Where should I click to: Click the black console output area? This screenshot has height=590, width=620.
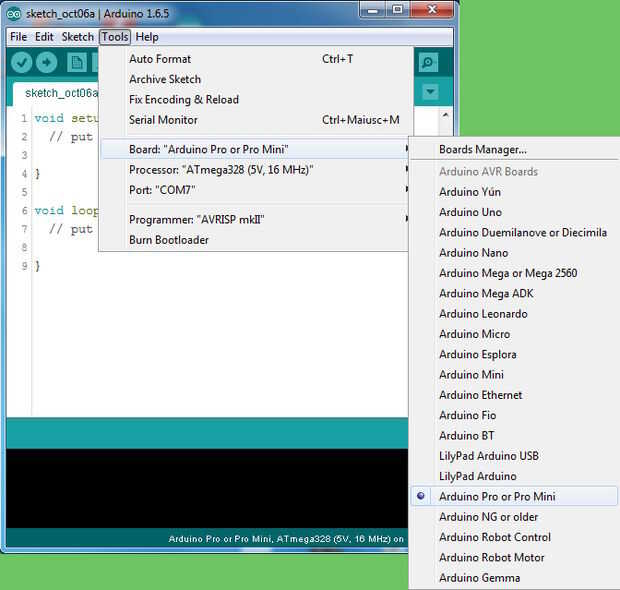click(x=207, y=488)
